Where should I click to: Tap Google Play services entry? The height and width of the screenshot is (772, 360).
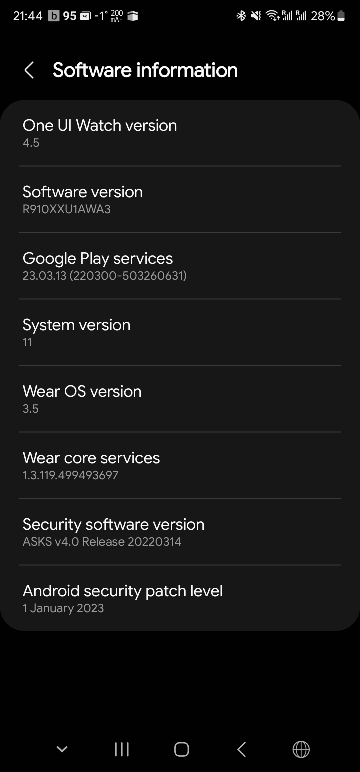pos(180,266)
